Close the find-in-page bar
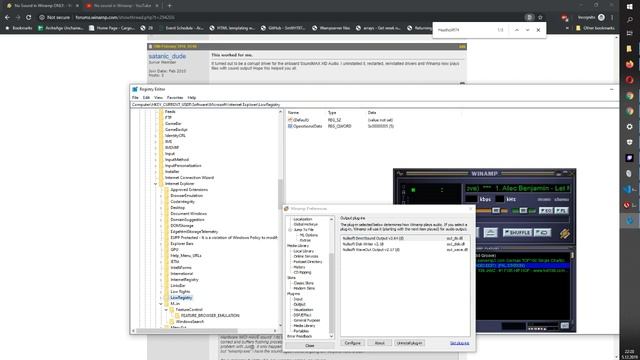The image size is (640, 360). pyautogui.click(x=538, y=30)
